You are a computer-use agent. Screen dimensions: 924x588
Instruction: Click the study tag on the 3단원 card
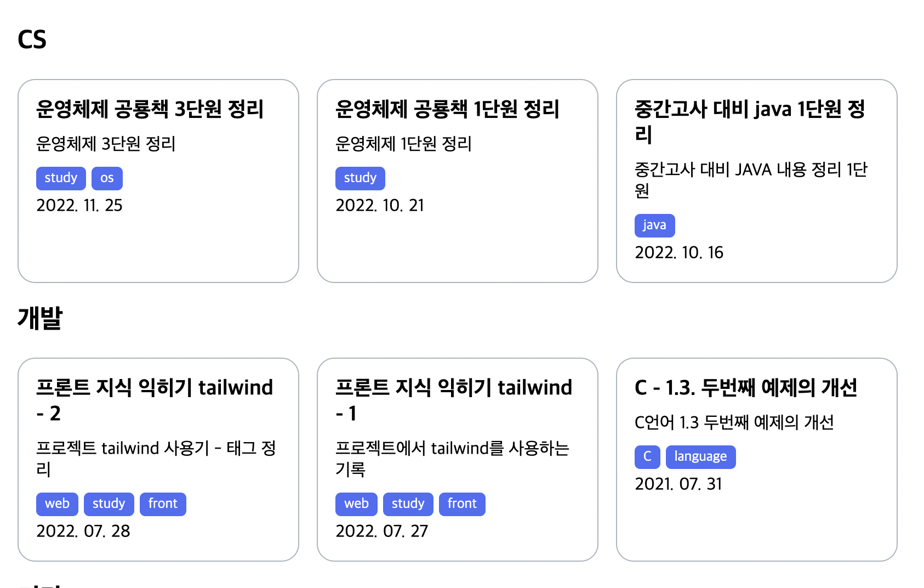(61, 178)
